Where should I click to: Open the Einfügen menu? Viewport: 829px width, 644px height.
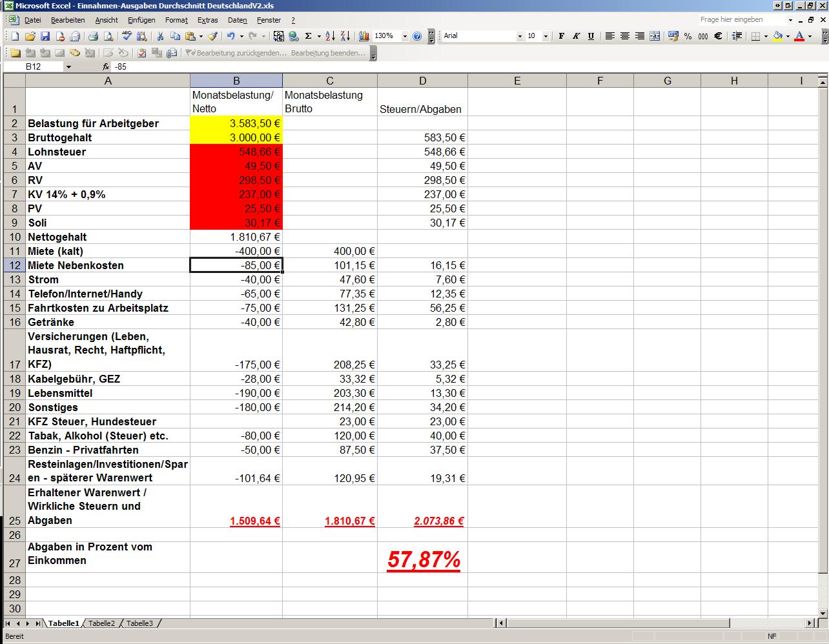point(141,20)
